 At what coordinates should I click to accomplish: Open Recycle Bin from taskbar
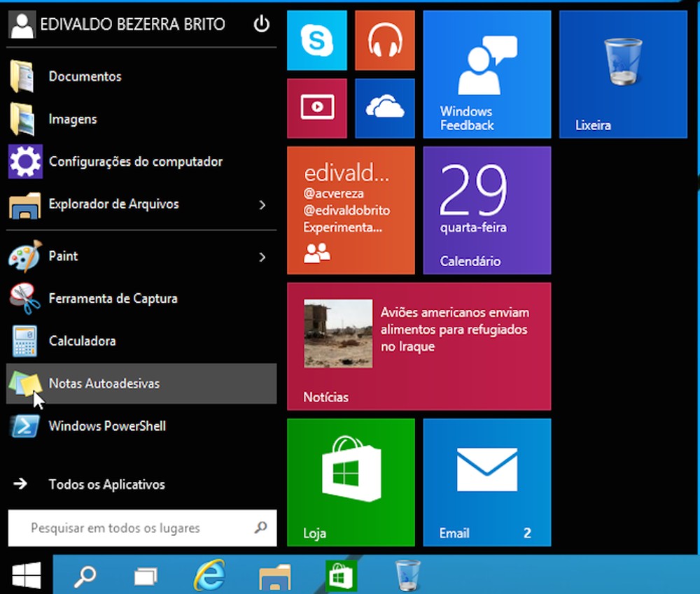tap(407, 576)
